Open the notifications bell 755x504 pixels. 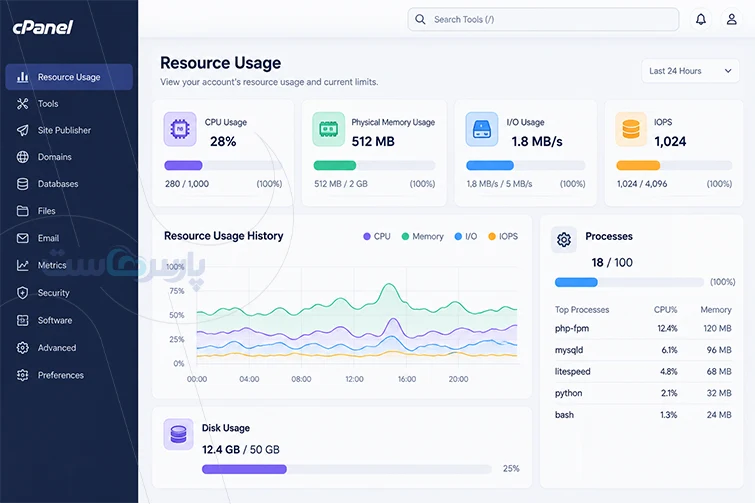tap(701, 19)
